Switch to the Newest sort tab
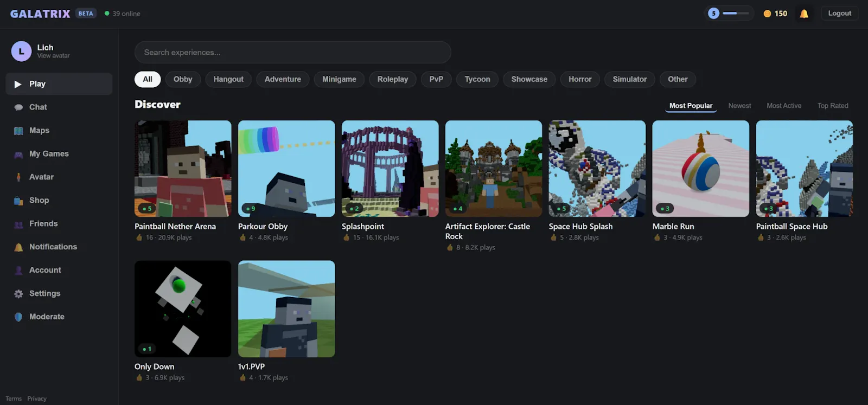 click(739, 106)
